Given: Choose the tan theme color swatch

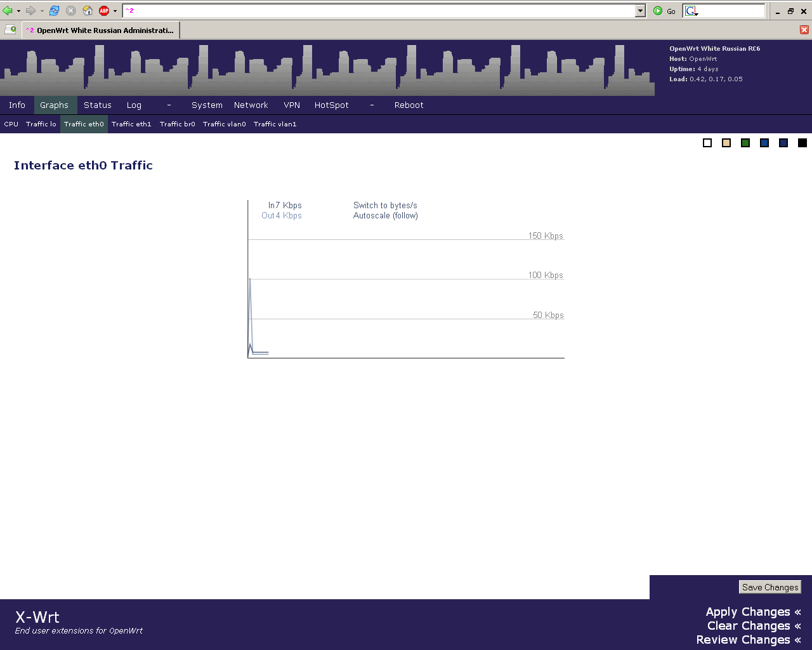Looking at the screenshot, I should [726, 143].
